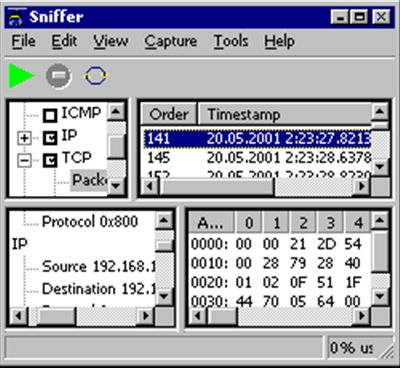The image size is (400, 368).
Task: Click the details pane scroll left arrow
Action: pyautogui.click(x=19, y=315)
